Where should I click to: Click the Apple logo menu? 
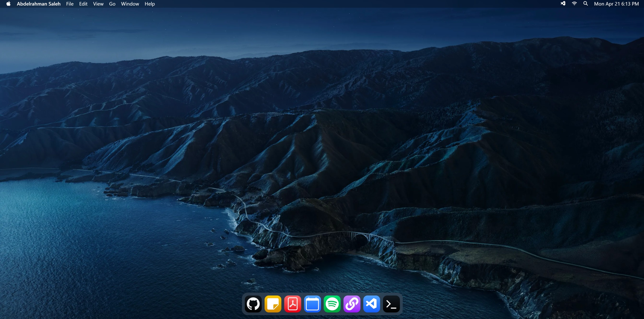tap(8, 4)
